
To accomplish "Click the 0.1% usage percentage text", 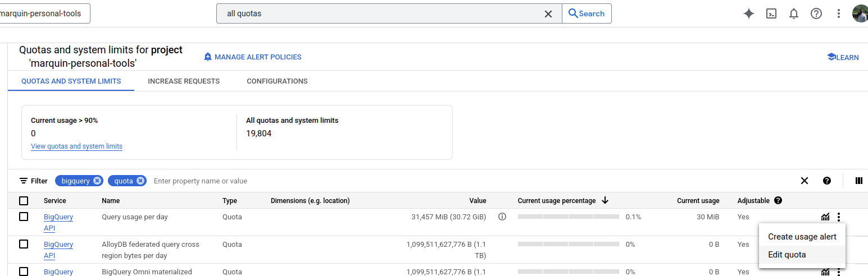I will coord(633,217).
